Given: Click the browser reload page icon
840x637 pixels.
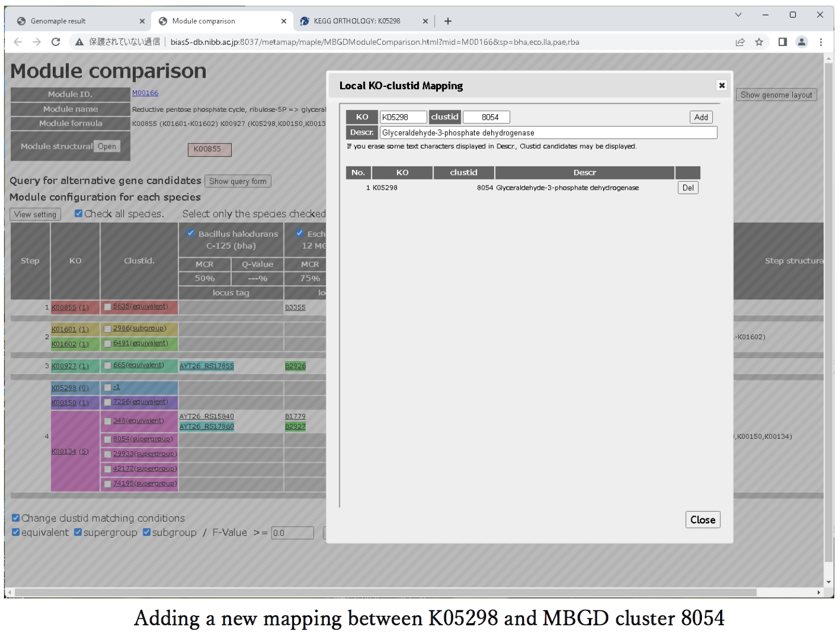Looking at the screenshot, I should pyautogui.click(x=56, y=42).
